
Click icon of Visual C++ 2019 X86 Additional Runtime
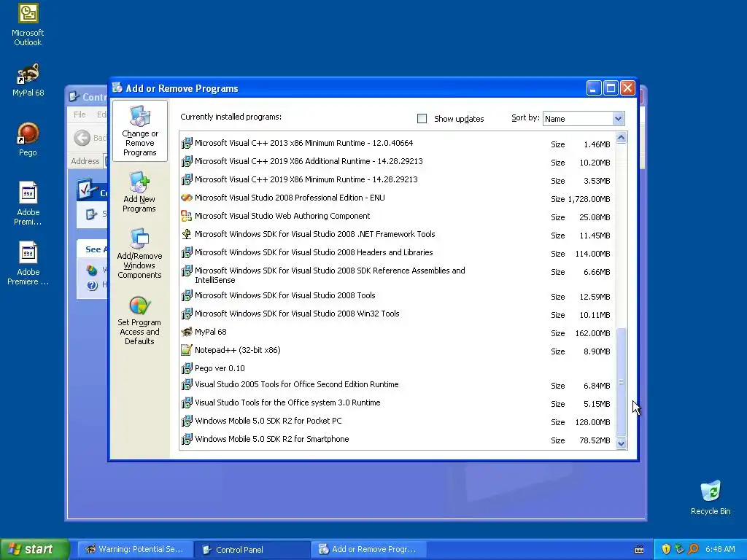tap(187, 161)
